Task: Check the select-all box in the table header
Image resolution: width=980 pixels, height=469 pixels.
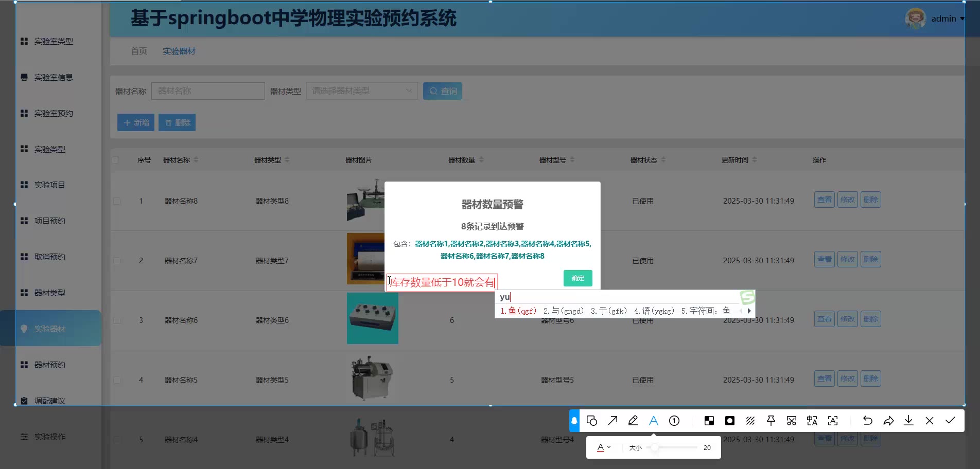Action: point(115,160)
